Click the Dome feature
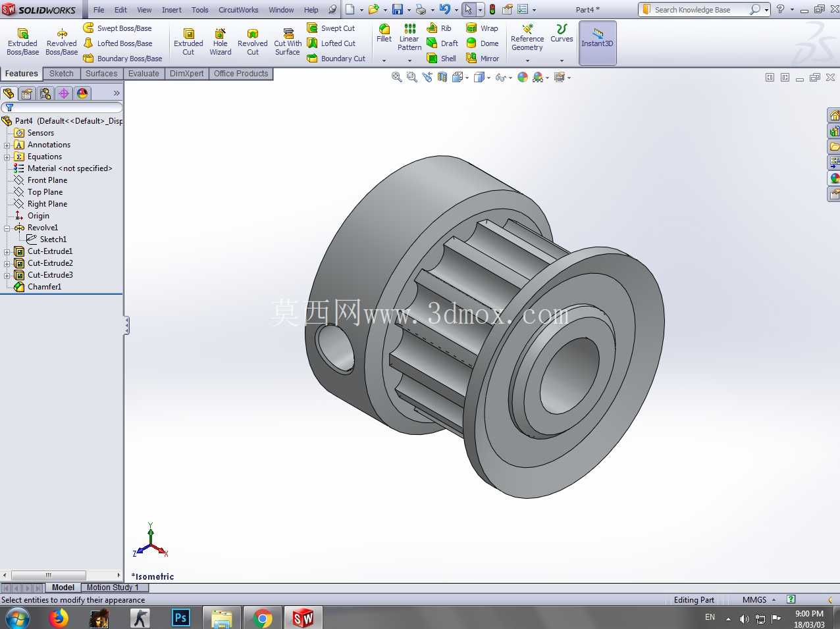This screenshot has width=840, height=629. click(483, 43)
